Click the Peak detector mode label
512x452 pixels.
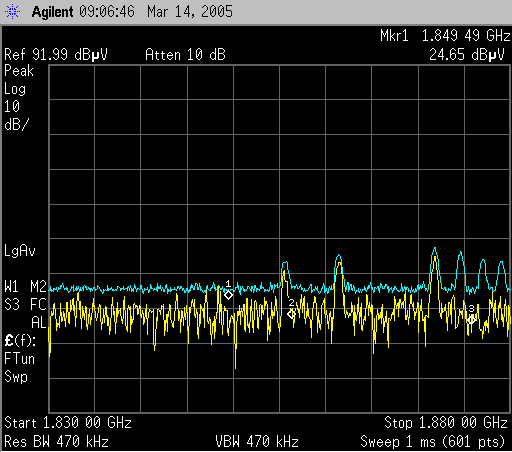tap(19, 71)
